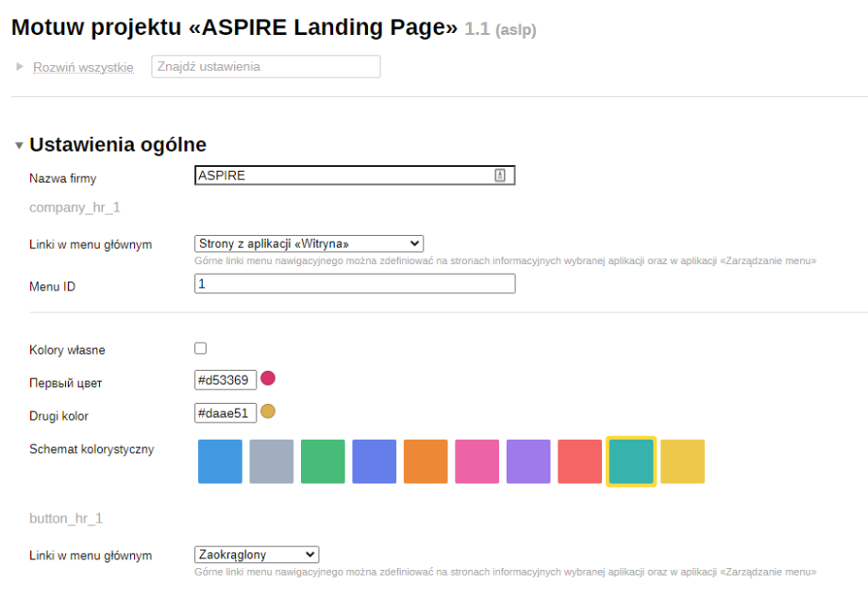868x601 pixels.
Task: Enable the Kolory własne checkbox
Action: 200,348
